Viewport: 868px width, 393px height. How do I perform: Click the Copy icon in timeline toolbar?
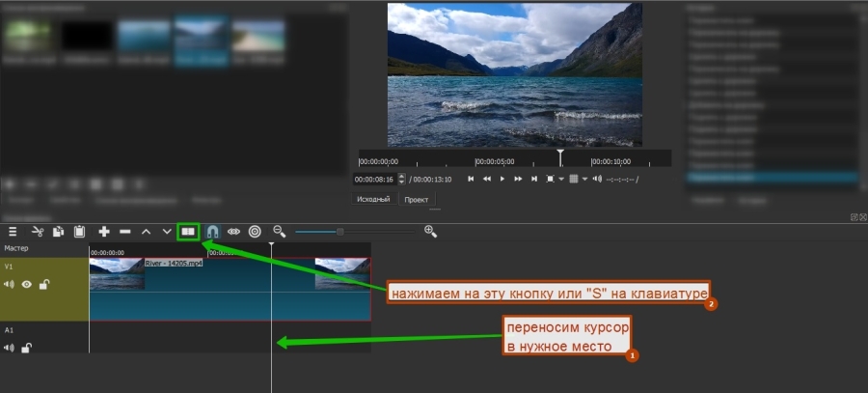coord(58,232)
